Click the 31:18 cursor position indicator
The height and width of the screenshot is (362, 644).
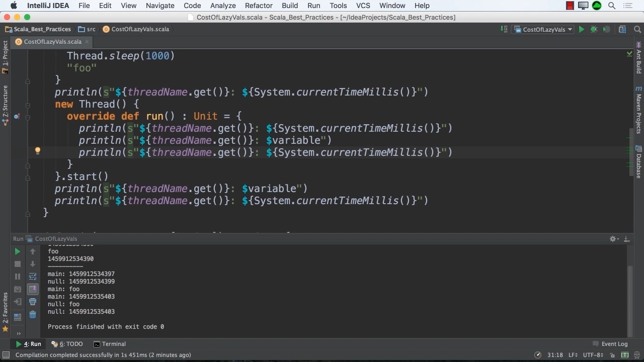555,355
